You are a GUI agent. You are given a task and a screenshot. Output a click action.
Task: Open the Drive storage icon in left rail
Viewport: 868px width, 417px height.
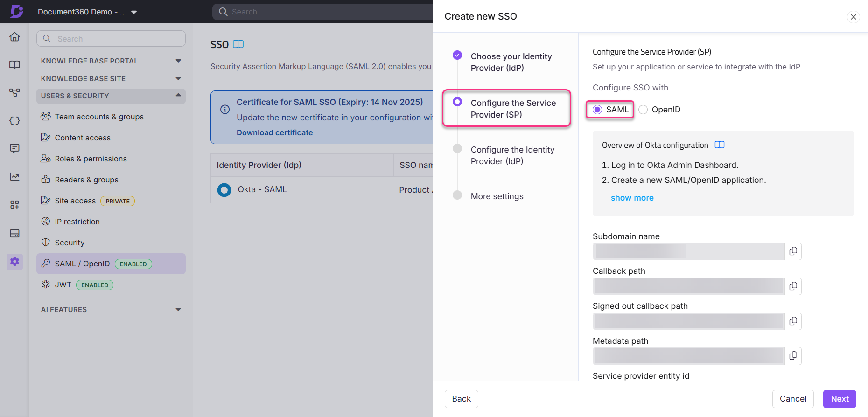(14, 233)
